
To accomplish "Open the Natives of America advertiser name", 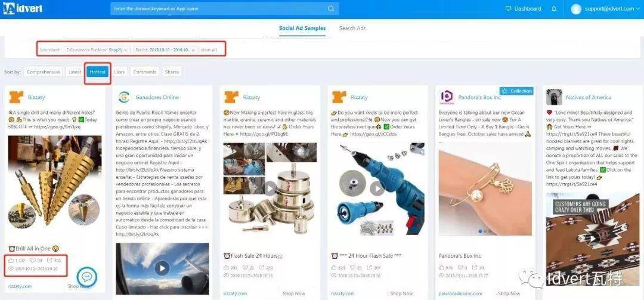I will 589,97.
